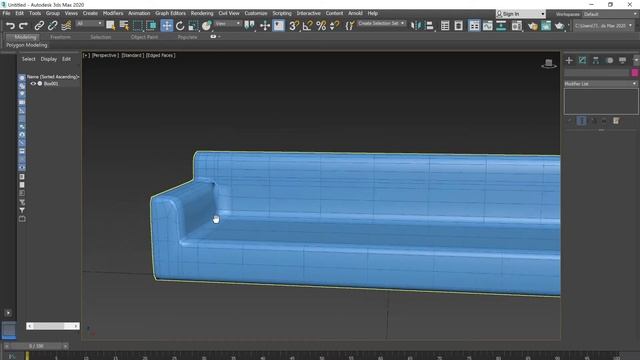The image size is (640, 360).
Task: Click the Edged Faces viewport label
Action: (160, 55)
